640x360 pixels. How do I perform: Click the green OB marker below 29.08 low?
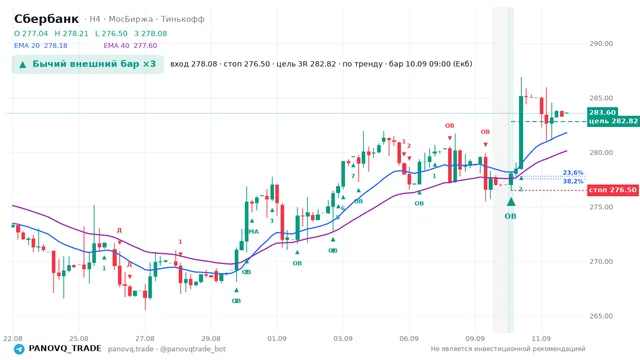pyautogui.click(x=236, y=301)
